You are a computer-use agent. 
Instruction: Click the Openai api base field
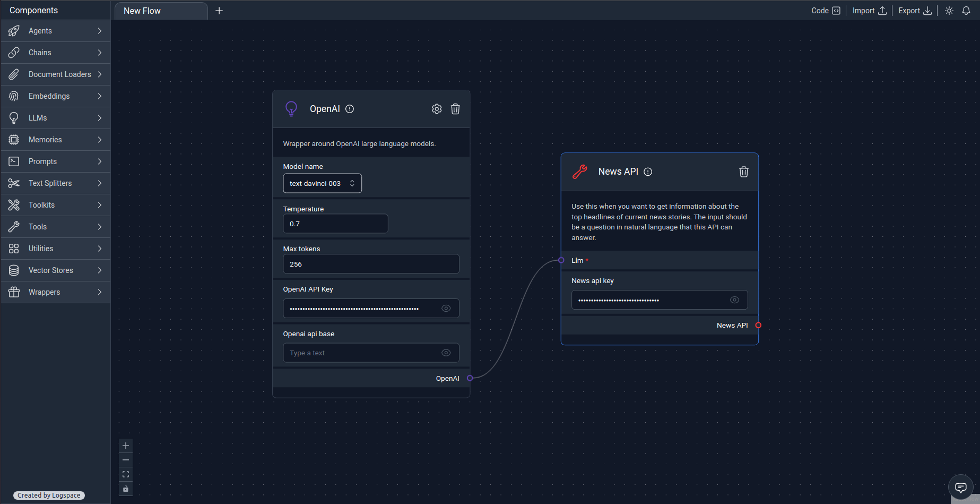coord(371,353)
